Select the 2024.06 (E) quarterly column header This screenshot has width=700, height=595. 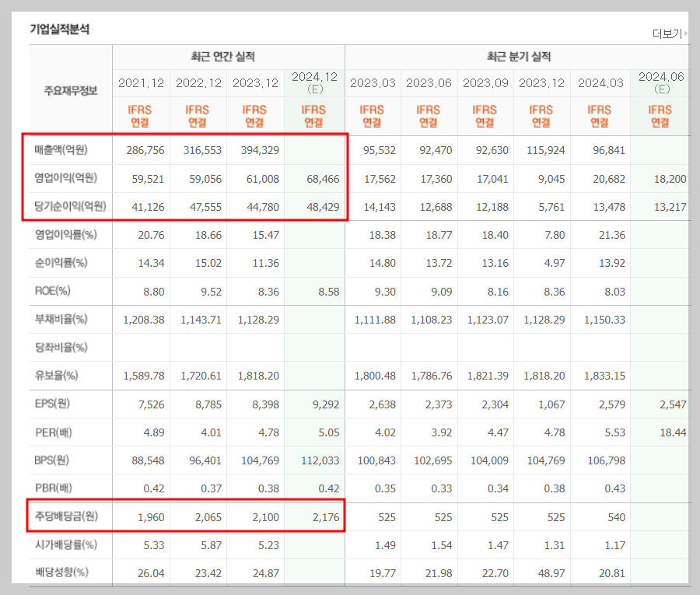(x=661, y=83)
